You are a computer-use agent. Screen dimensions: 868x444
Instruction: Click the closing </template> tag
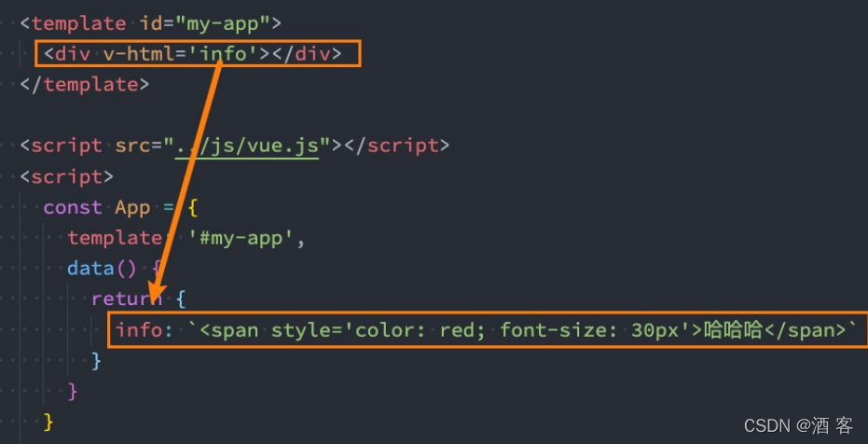point(85,84)
